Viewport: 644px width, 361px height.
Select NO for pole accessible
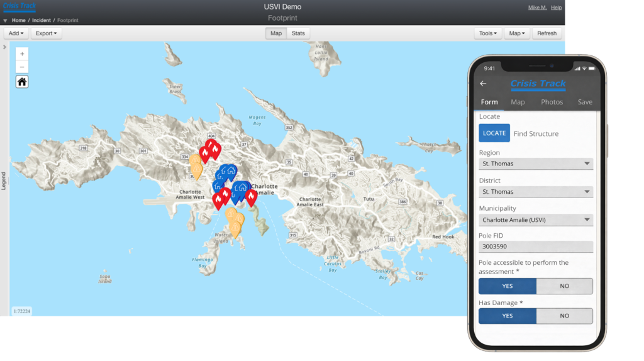564,286
